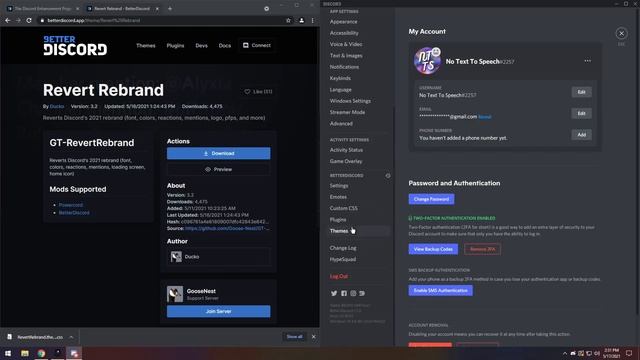
Task: Open Activity Status settings
Action: tap(346, 150)
